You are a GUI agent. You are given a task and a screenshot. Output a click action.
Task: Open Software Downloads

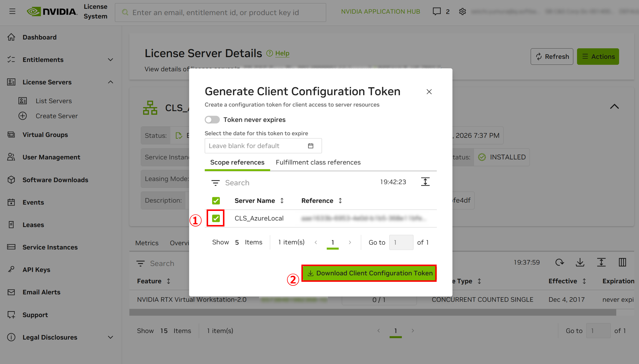pyautogui.click(x=55, y=180)
